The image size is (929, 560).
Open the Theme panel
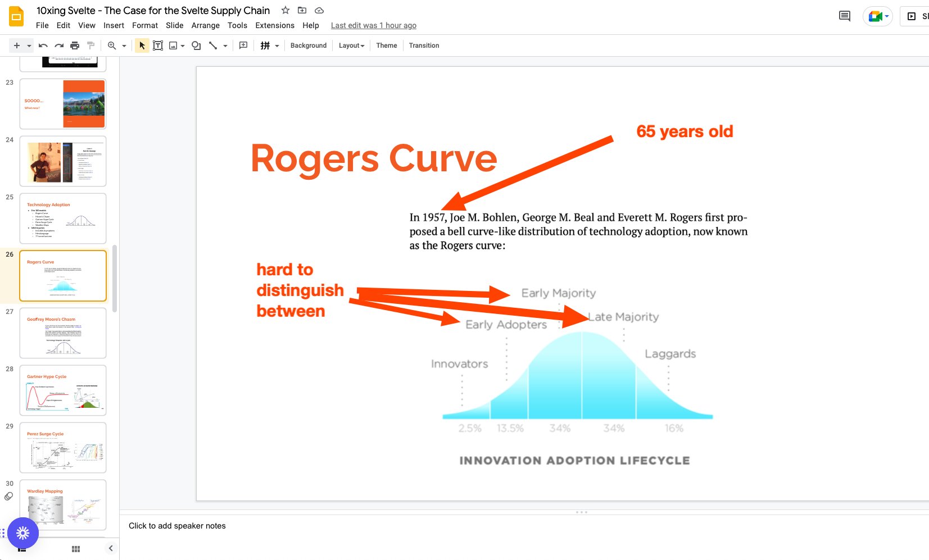click(387, 45)
